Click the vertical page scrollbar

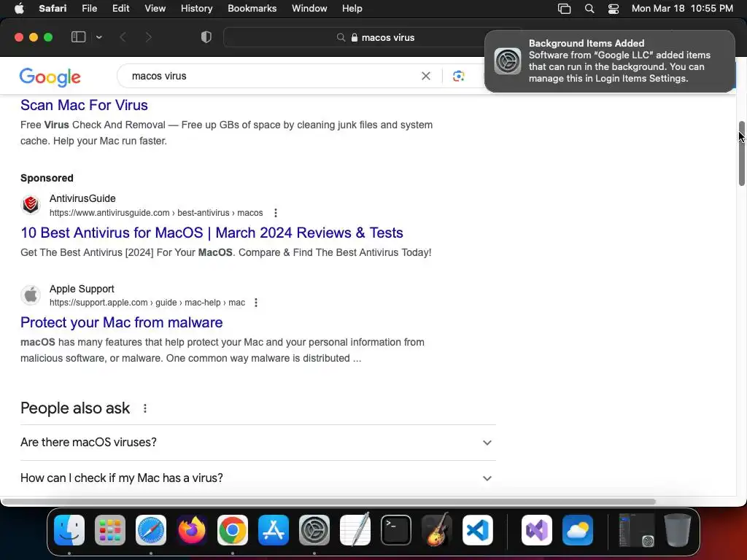(742, 153)
